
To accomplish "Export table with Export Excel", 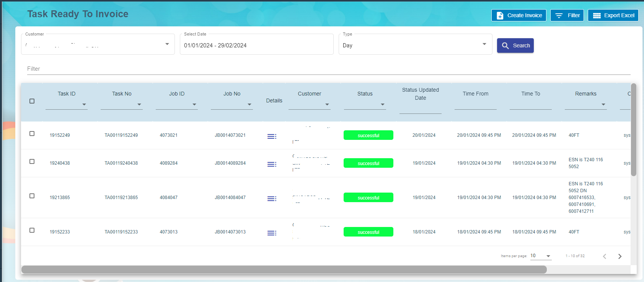I will tap(613, 15).
